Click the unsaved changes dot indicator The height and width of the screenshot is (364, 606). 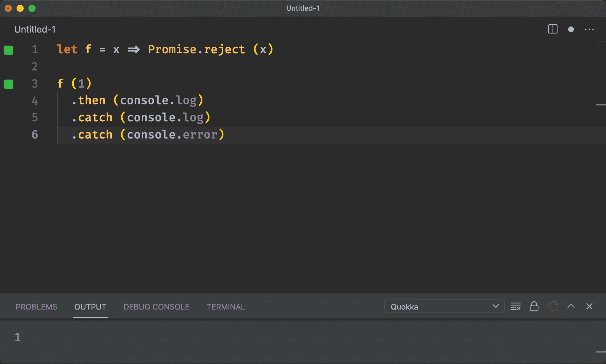coord(571,29)
